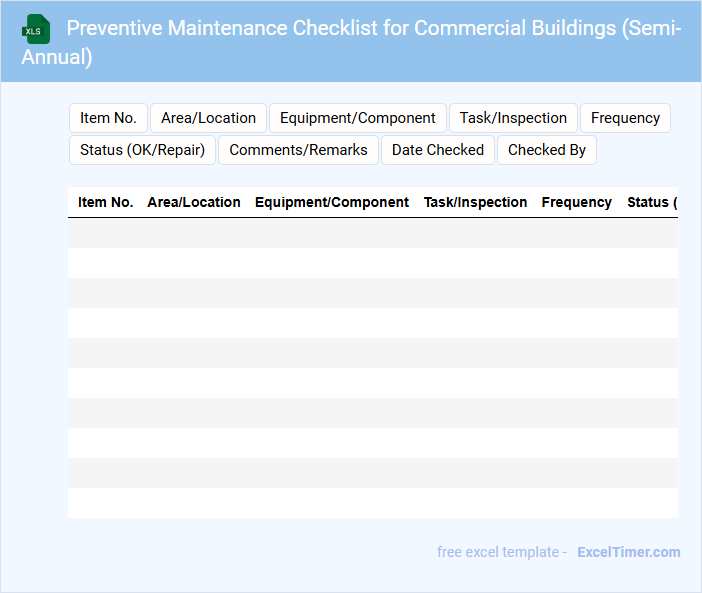Select the Comments/Remarks tag
The image size is (702, 593).
tap(298, 150)
